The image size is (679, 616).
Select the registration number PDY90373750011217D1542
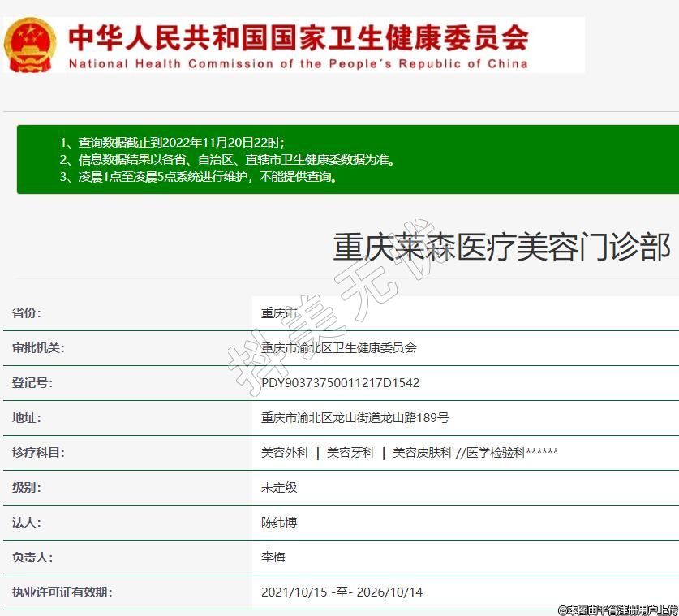[340, 383]
